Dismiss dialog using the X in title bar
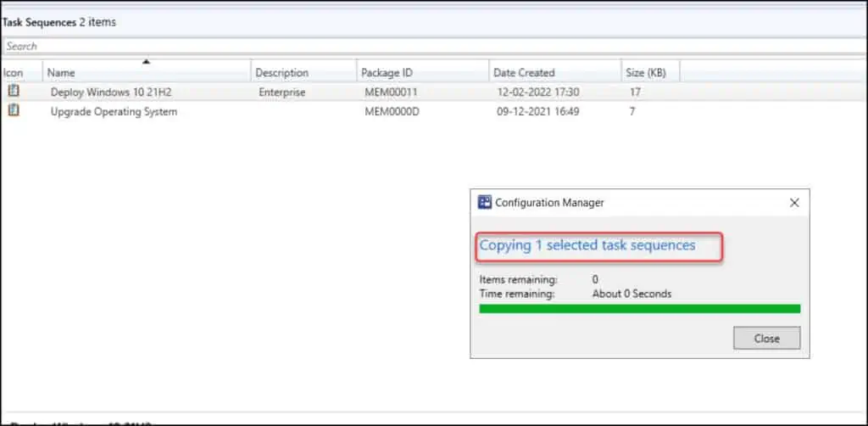The height and width of the screenshot is (426, 868). [x=794, y=203]
